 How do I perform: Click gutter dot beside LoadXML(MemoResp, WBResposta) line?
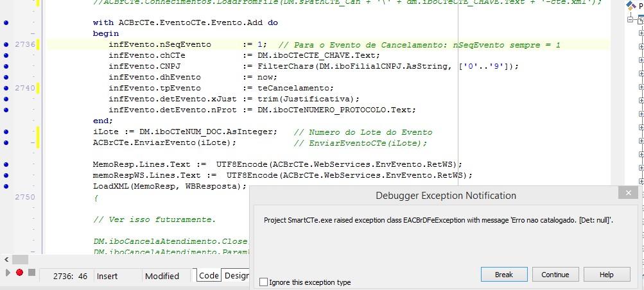[x=6, y=186]
